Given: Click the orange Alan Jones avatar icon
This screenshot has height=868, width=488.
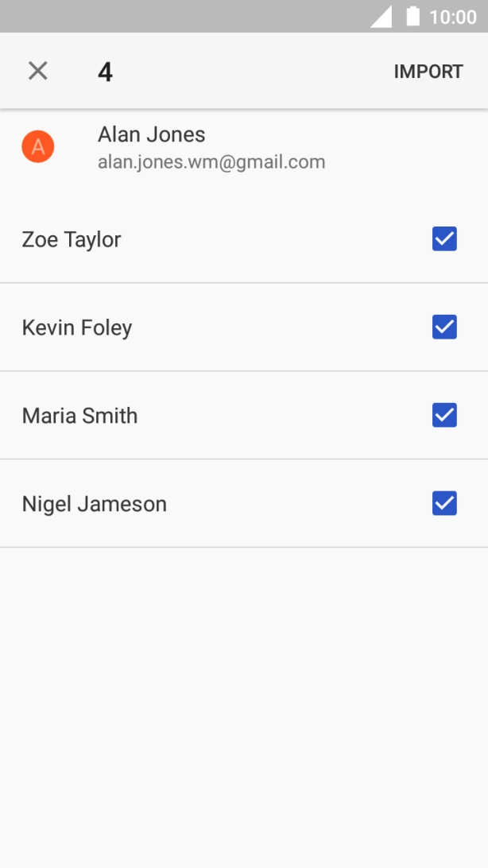Looking at the screenshot, I should click(x=38, y=147).
